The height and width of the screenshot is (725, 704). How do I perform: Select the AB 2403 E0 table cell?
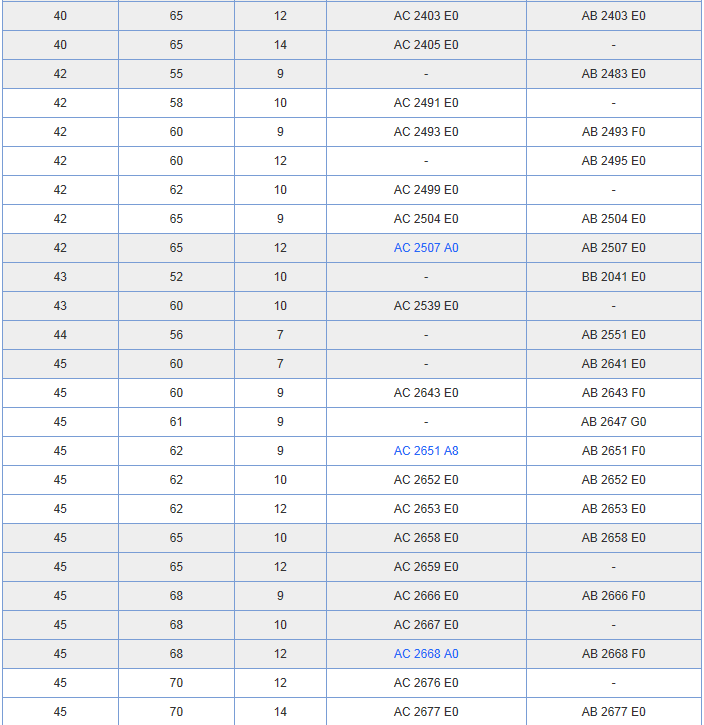point(613,16)
